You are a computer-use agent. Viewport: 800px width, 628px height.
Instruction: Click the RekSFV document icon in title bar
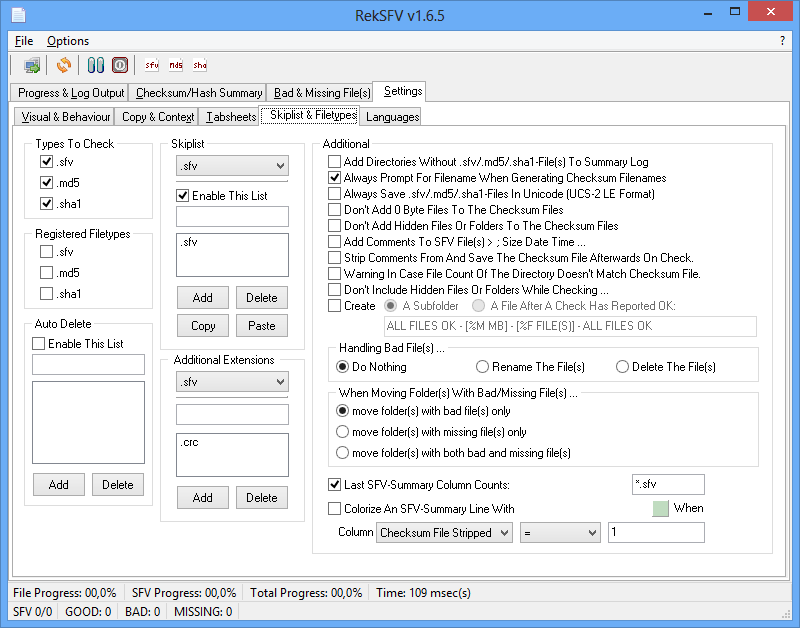click(19, 15)
